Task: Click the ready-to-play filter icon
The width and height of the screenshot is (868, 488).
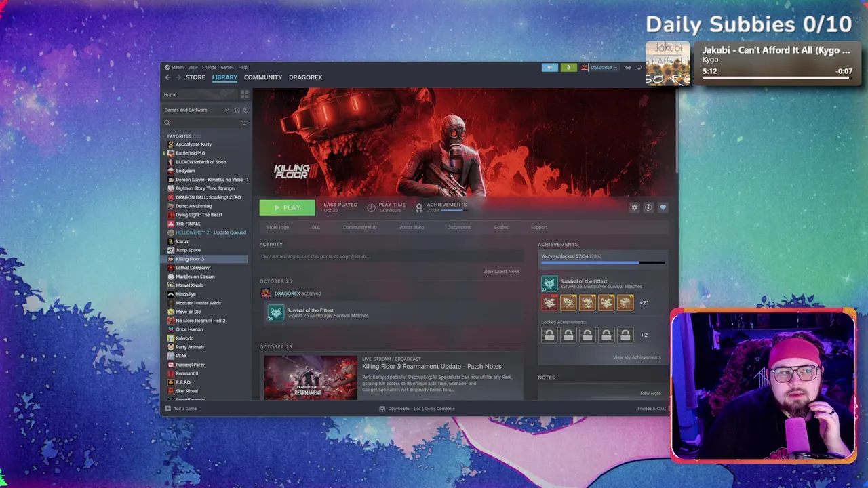Action: [245, 110]
